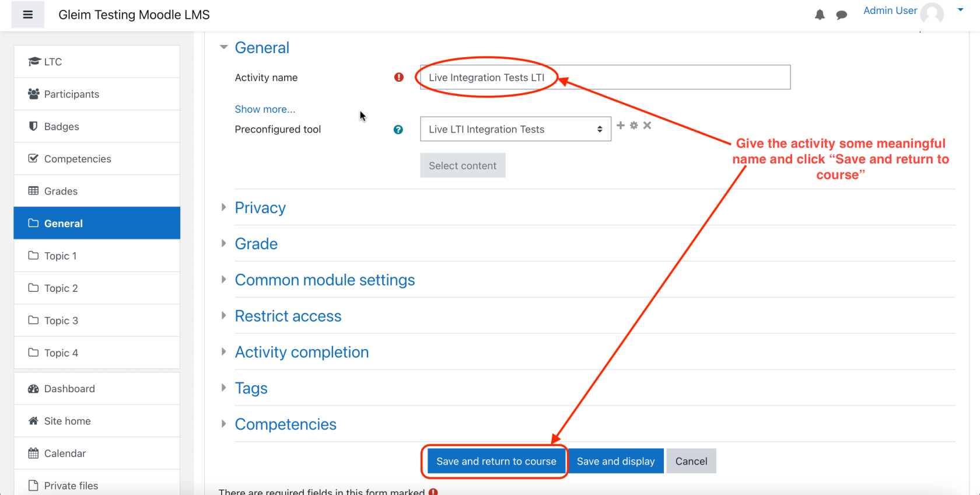The width and height of the screenshot is (980, 495).
Task: Collapse the General section
Action: [x=262, y=48]
